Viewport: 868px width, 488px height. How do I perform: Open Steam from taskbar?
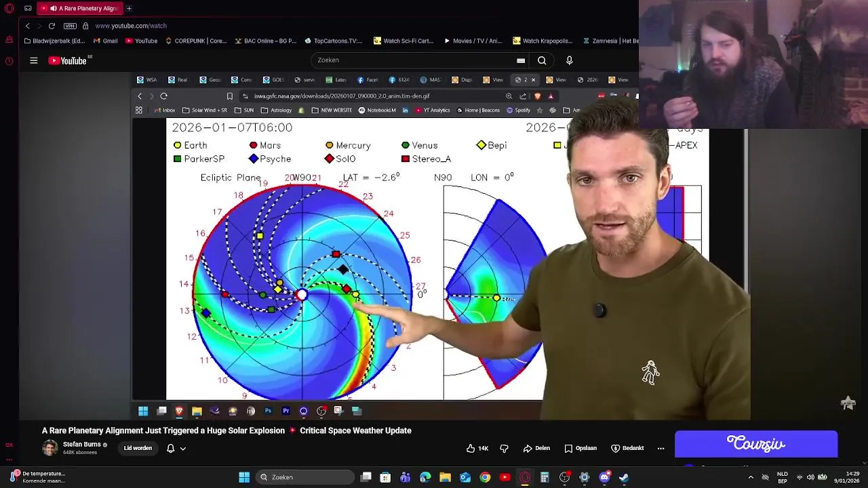[x=624, y=477]
